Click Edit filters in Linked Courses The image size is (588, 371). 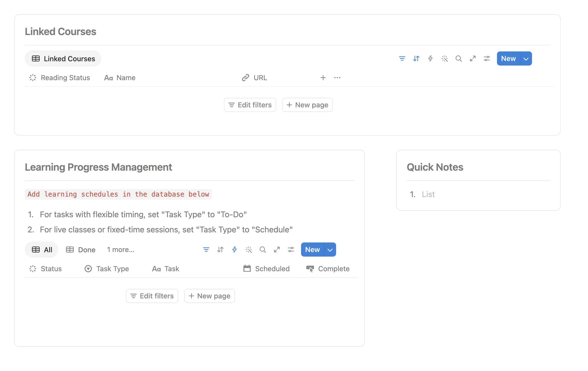(250, 105)
